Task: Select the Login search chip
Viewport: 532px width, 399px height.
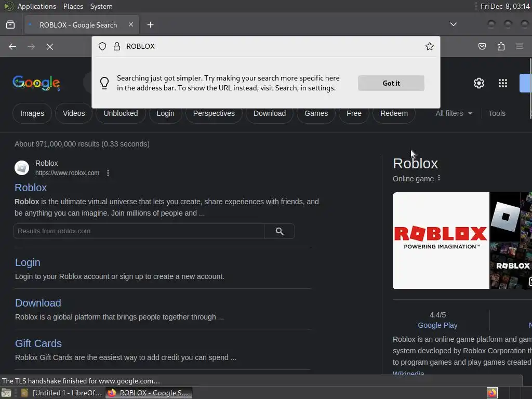Action: point(166,113)
